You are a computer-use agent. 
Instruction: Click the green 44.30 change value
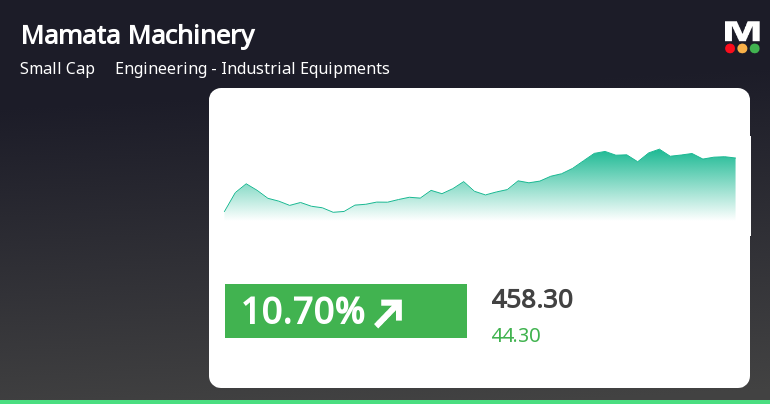click(x=516, y=335)
